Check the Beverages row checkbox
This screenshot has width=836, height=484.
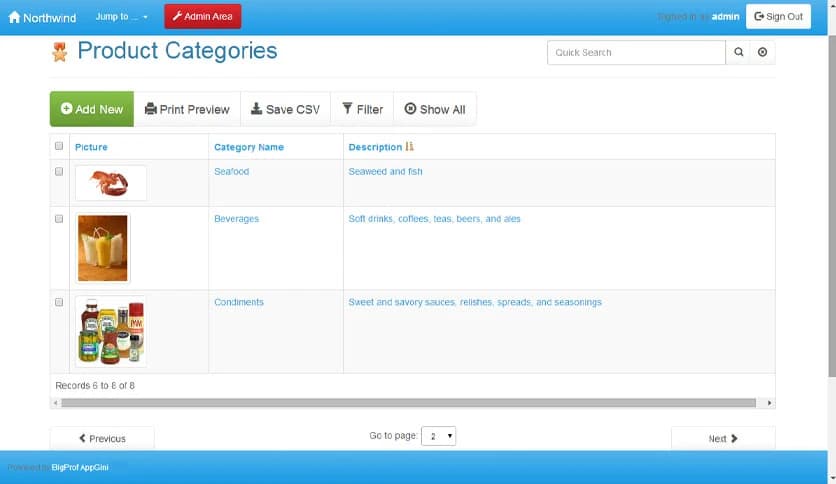coord(59,219)
